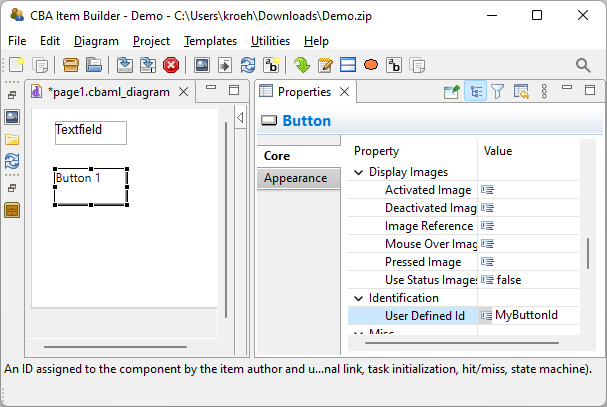This screenshot has width=607, height=407.
Task: Switch to the Appearance tab
Action: [x=295, y=178]
